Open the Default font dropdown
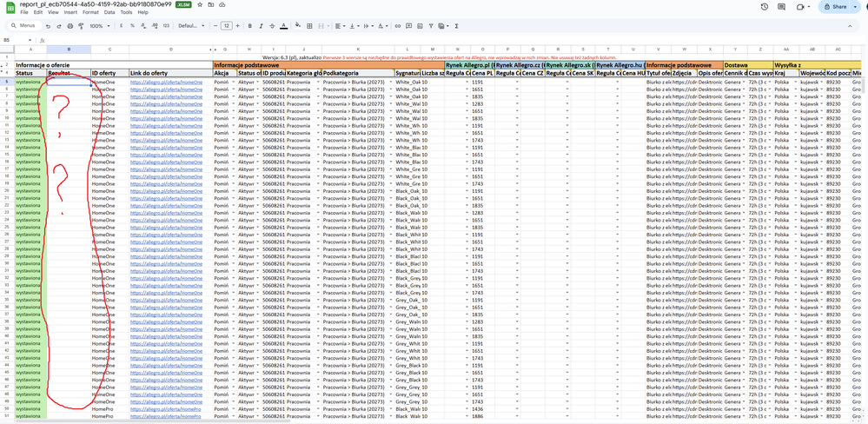The height and width of the screenshot is (424, 868). click(191, 26)
